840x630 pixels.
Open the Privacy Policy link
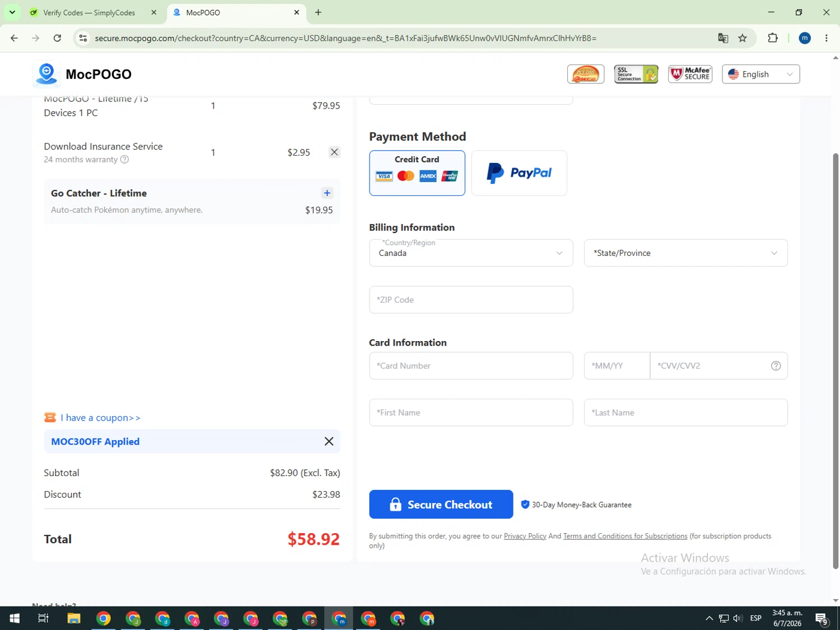click(525, 536)
